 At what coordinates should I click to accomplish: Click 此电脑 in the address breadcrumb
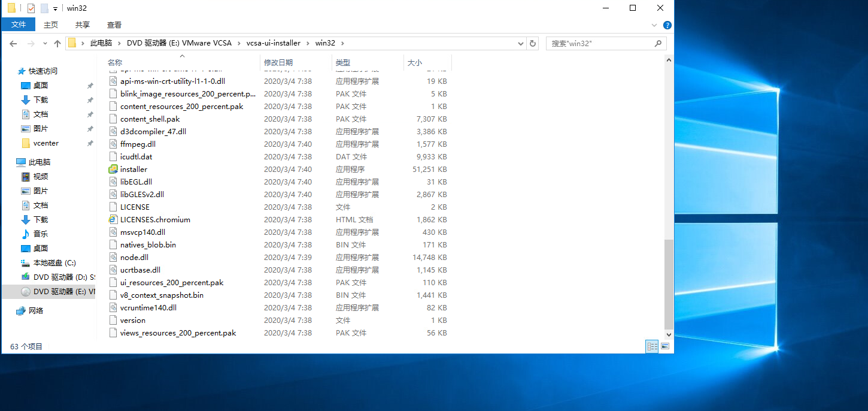click(101, 43)
